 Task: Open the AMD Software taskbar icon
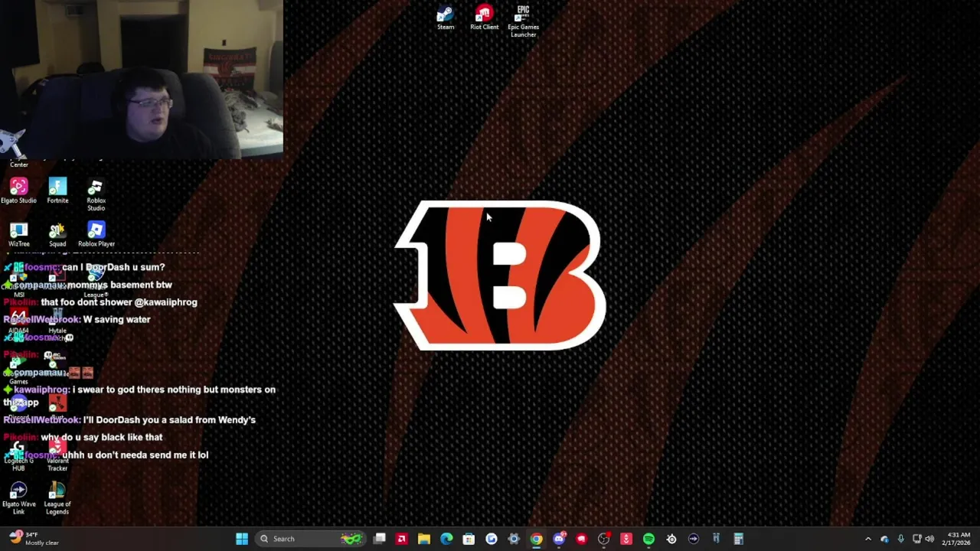coord(402,539)
